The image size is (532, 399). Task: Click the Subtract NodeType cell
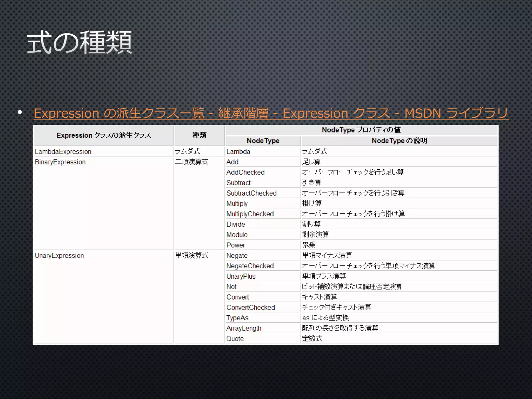(263, 183)
